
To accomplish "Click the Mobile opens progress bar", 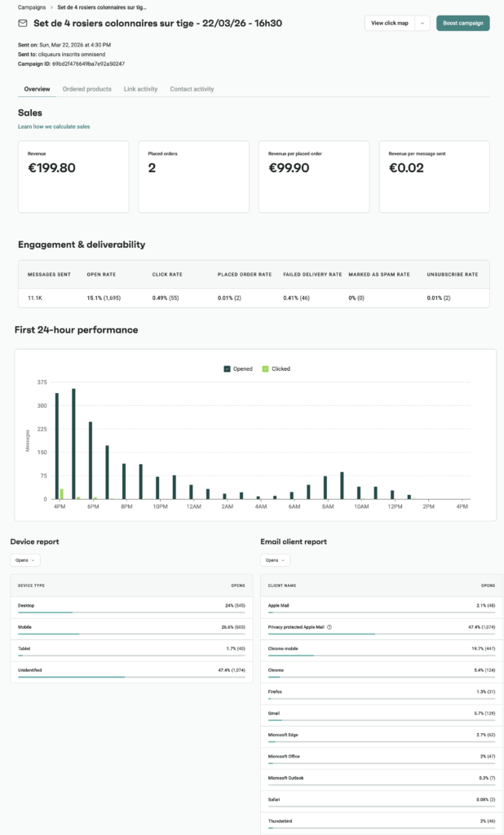I will [131, 634].
